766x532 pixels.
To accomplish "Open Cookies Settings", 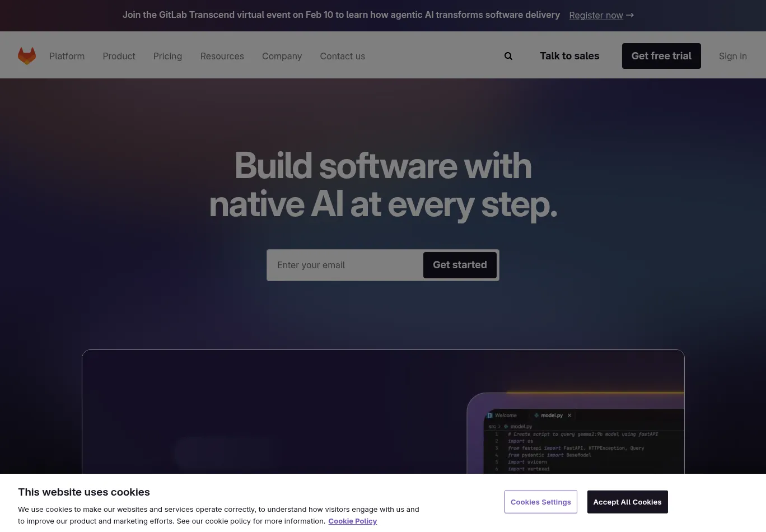I will click(540, 502).
